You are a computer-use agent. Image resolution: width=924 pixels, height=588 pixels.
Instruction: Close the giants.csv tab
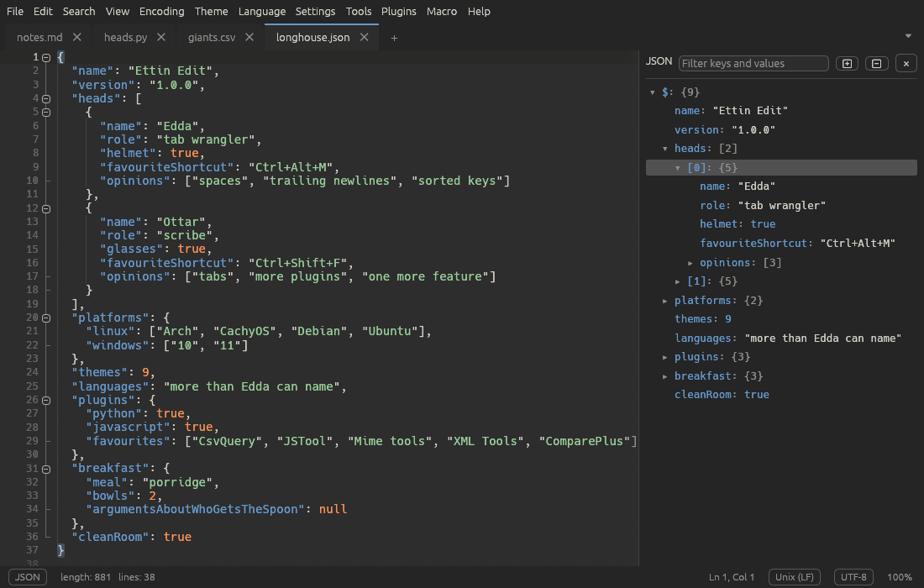(x=249, y=37)
